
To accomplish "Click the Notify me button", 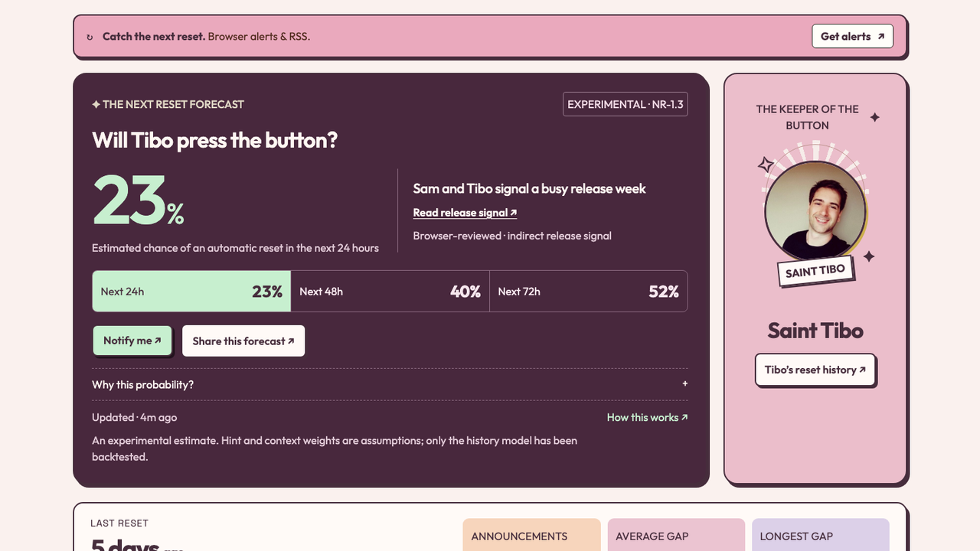I will pos(132,341).
